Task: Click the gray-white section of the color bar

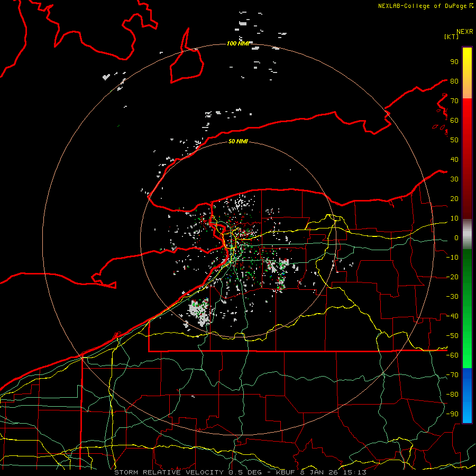Action: coord(467,234)
